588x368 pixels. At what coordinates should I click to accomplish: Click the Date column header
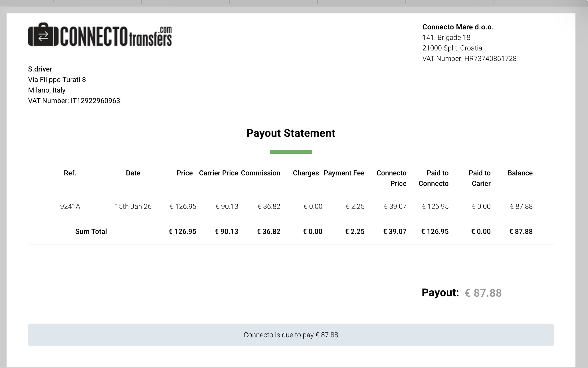click(x=133, y=173)
